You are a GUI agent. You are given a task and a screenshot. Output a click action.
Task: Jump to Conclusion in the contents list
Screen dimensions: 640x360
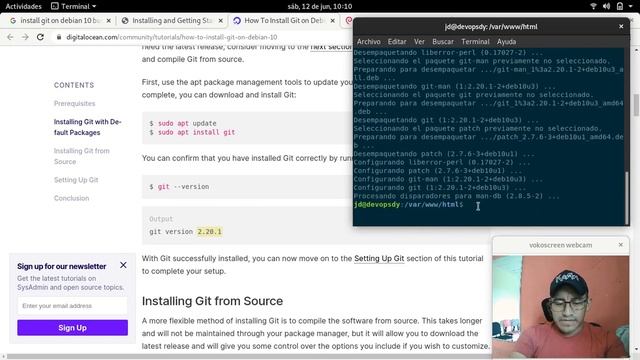(71, 198)
